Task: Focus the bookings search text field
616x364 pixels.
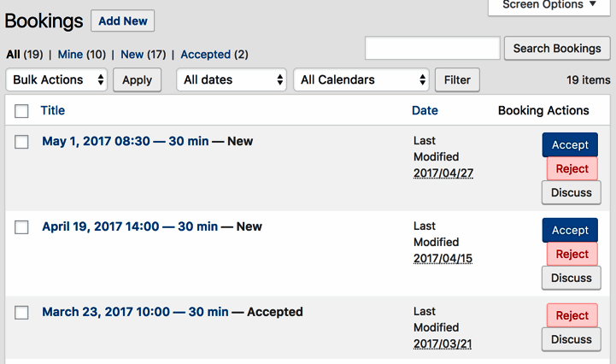Action: 432,49
